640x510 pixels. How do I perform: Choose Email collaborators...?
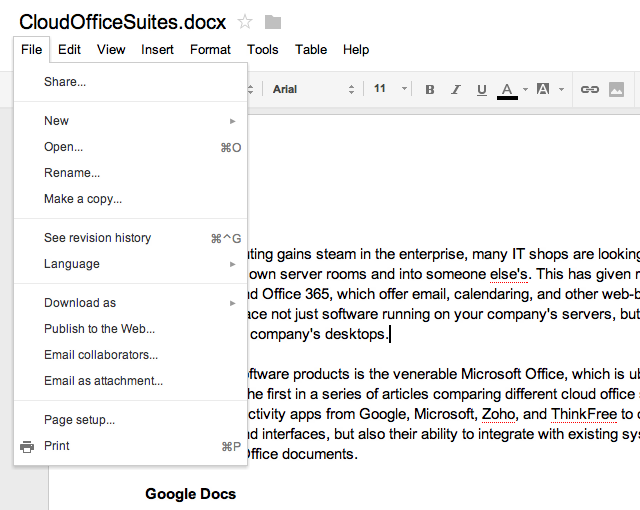tap(131, 355)
